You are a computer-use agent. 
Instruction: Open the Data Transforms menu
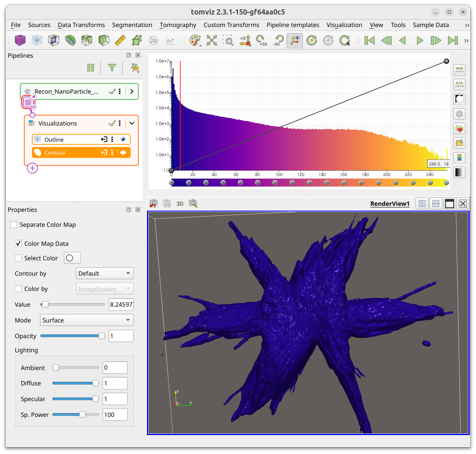[81, 25]
